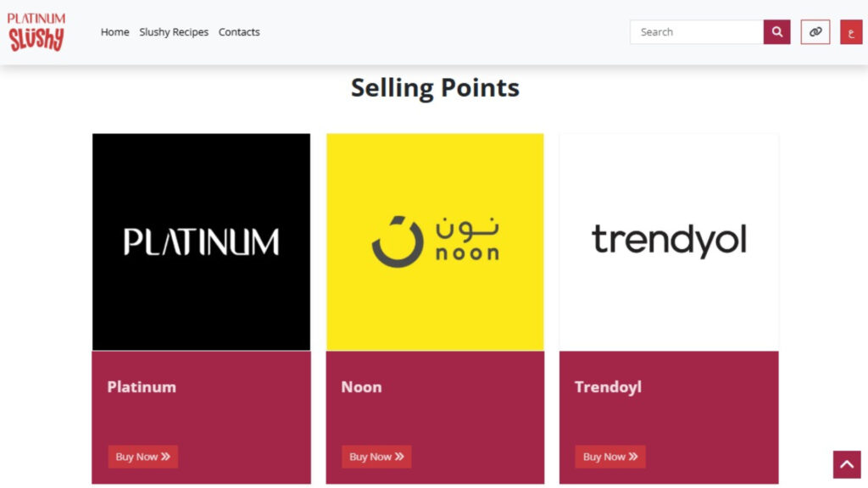
Task: Click into the Search text field
Action: coord(697,32)
